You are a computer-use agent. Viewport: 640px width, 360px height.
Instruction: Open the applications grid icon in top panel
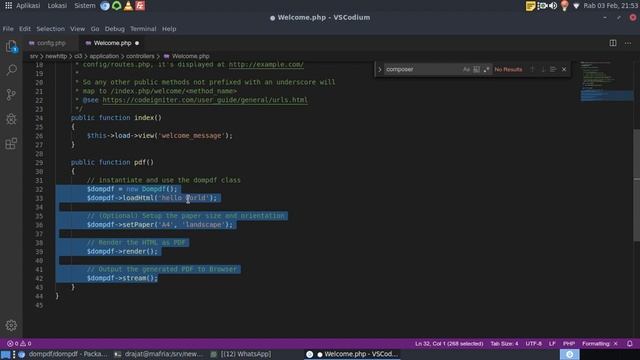click(8, 6)
